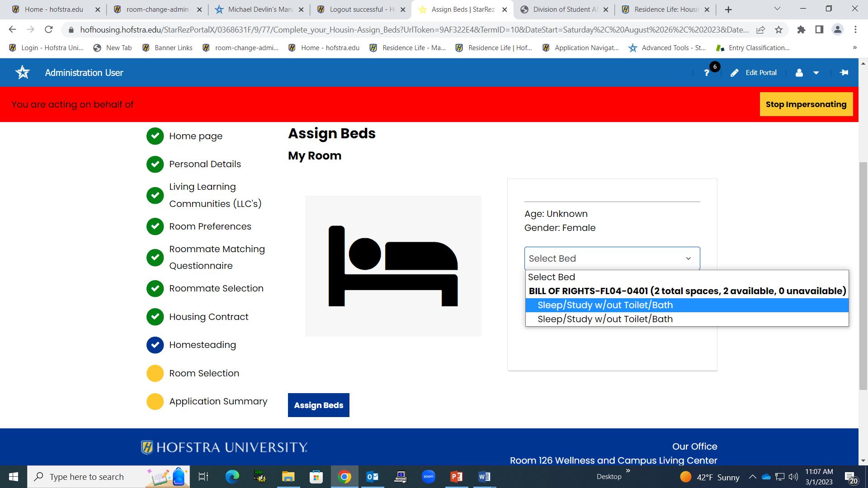Image resolution: width=868 pixels, height=488 pixels.
Task: Click the bed image thumbnail
Action: 393,266
